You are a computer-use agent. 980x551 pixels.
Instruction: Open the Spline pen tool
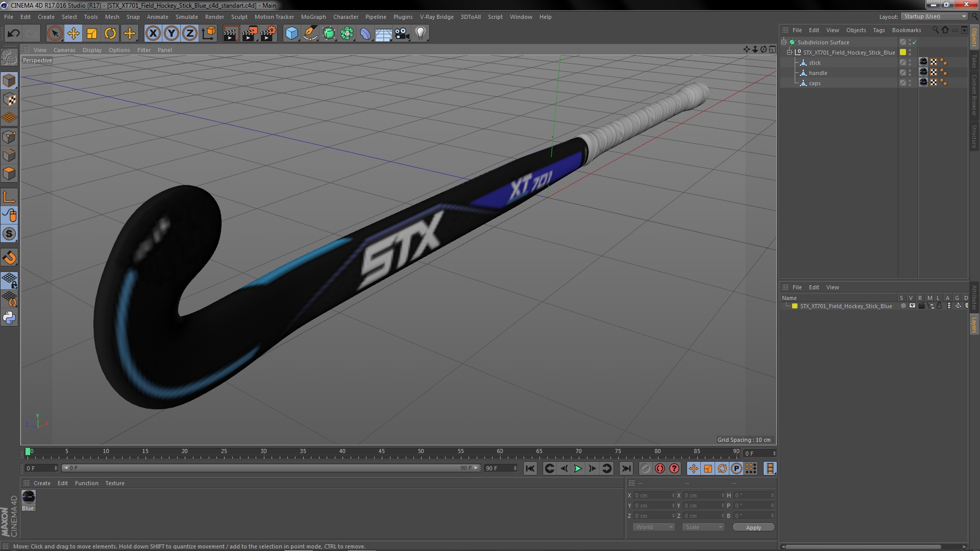pos(310,34)
